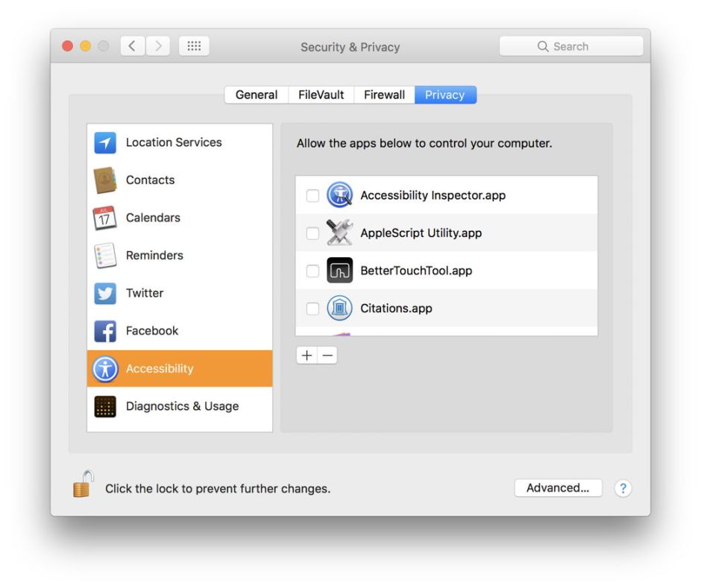Open the Twitter privacy settings

tap(105, 293)
